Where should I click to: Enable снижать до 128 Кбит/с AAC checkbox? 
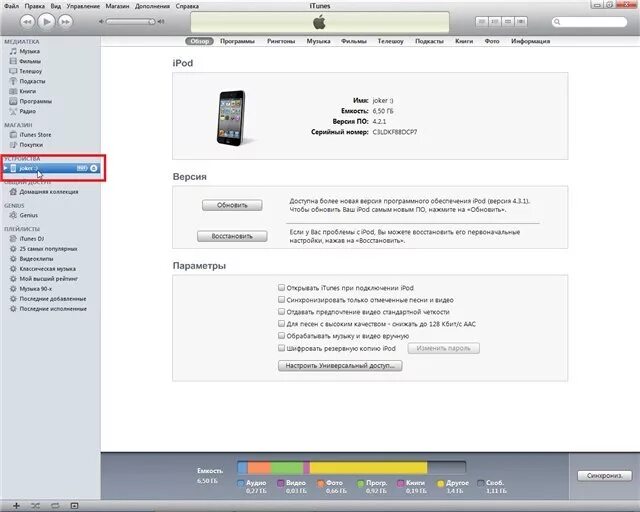[281, 324]
